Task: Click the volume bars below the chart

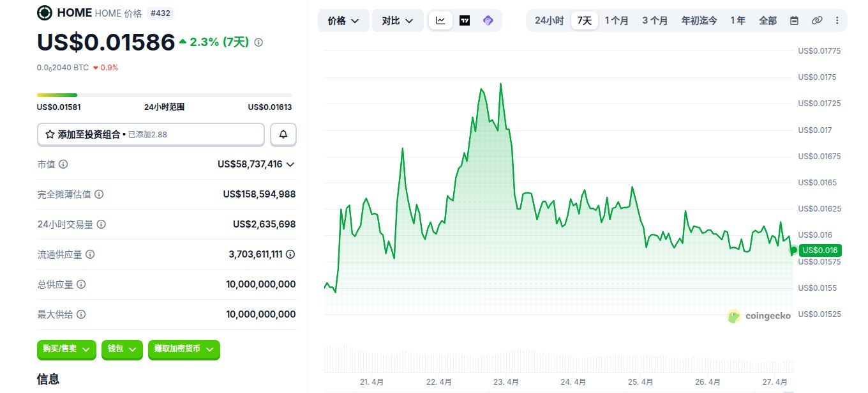Action: click(558, 360)
